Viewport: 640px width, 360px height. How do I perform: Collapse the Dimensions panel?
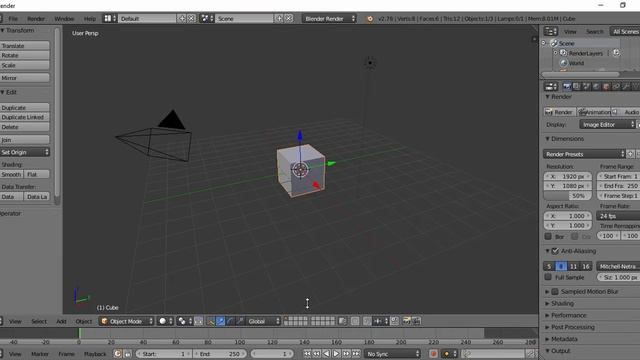567,139
